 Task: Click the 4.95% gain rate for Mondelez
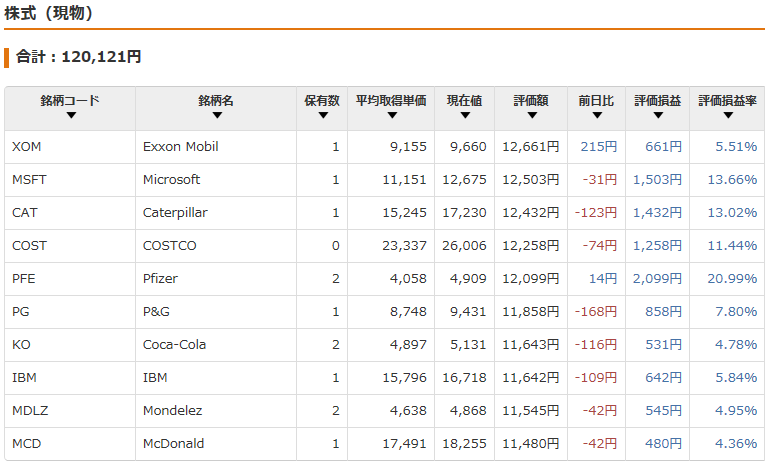(x=736, y=410)
